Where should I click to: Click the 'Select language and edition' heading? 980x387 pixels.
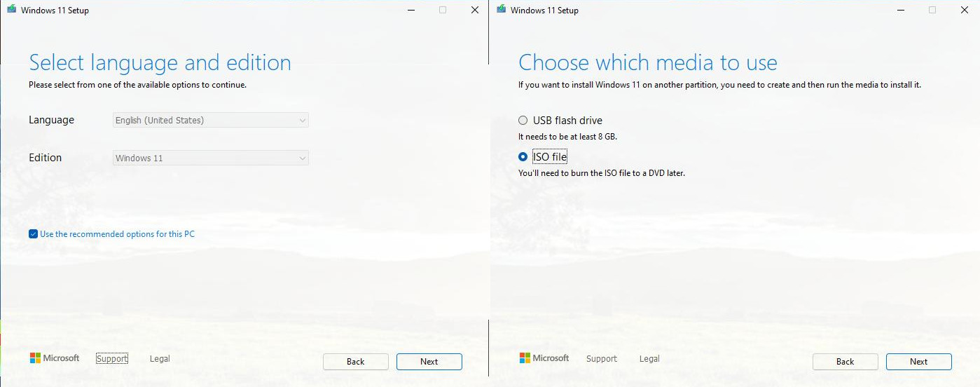[x=160, y=63]
